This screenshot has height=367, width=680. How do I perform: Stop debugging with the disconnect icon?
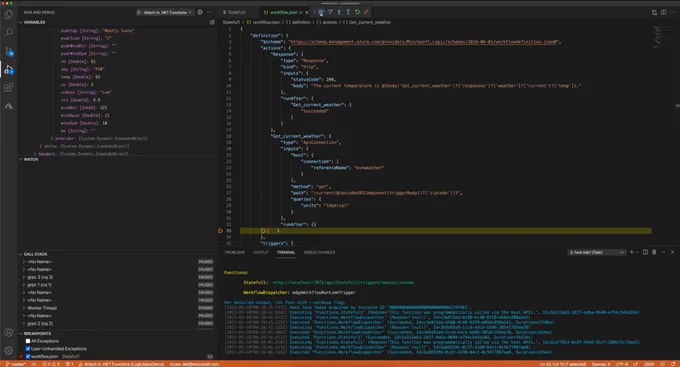point(366,12)
